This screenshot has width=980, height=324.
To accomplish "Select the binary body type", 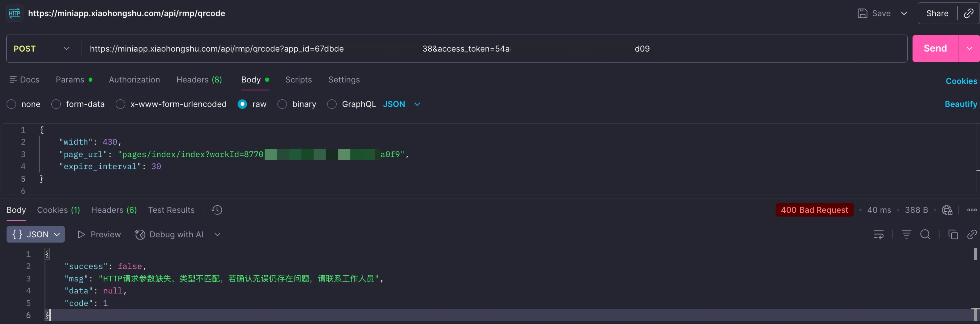I will pos(282,104).
